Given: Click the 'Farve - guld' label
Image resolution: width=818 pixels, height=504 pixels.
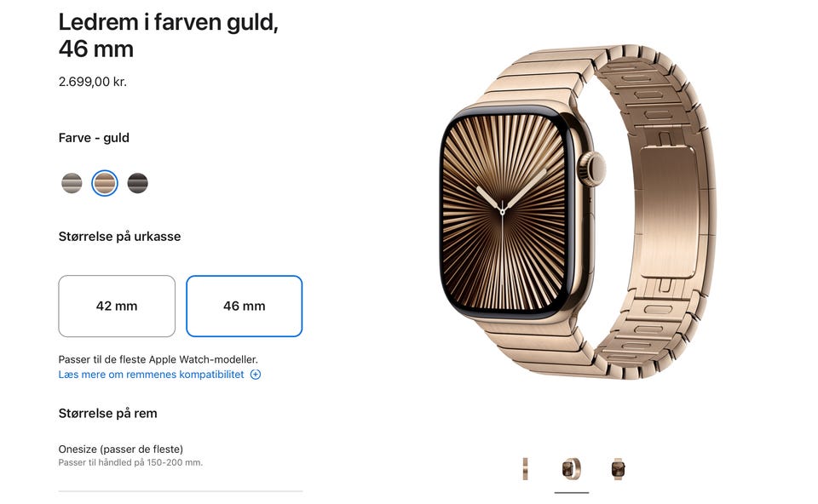Looking at the screenshot, I should pos(94,138).
